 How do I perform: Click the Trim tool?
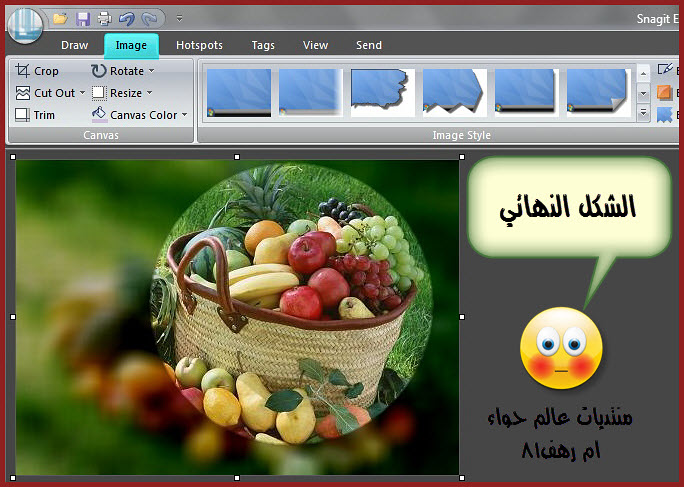[36, 115]
